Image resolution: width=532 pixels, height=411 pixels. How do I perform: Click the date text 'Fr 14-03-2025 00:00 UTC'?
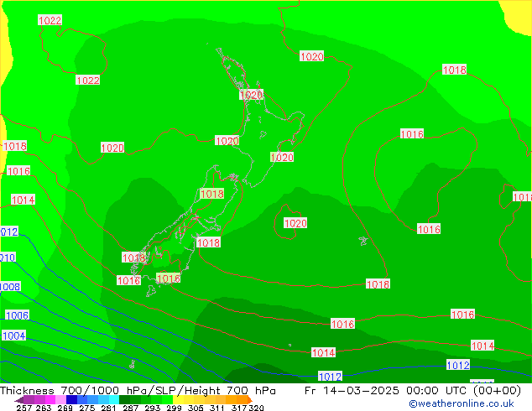tap(387, 391)
